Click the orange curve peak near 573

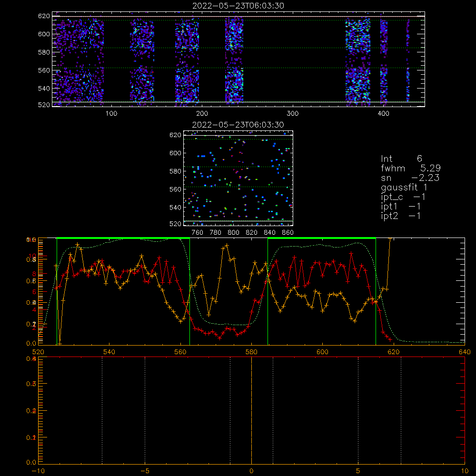(227, 245)
